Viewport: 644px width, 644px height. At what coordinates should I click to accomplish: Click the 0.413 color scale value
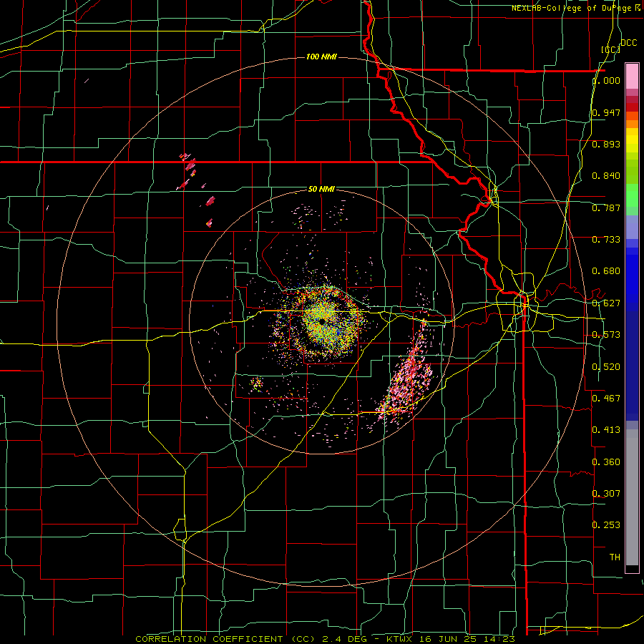tap(606, 430)
